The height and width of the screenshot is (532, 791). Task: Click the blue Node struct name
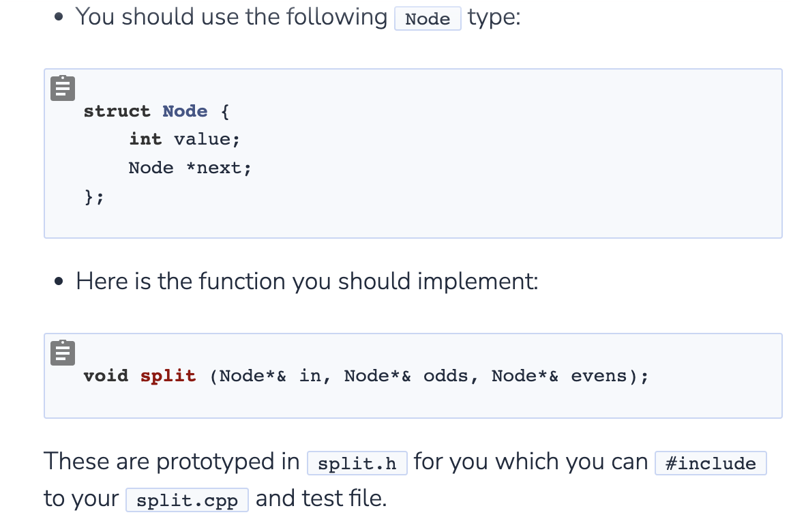click(x=185, y=111)
